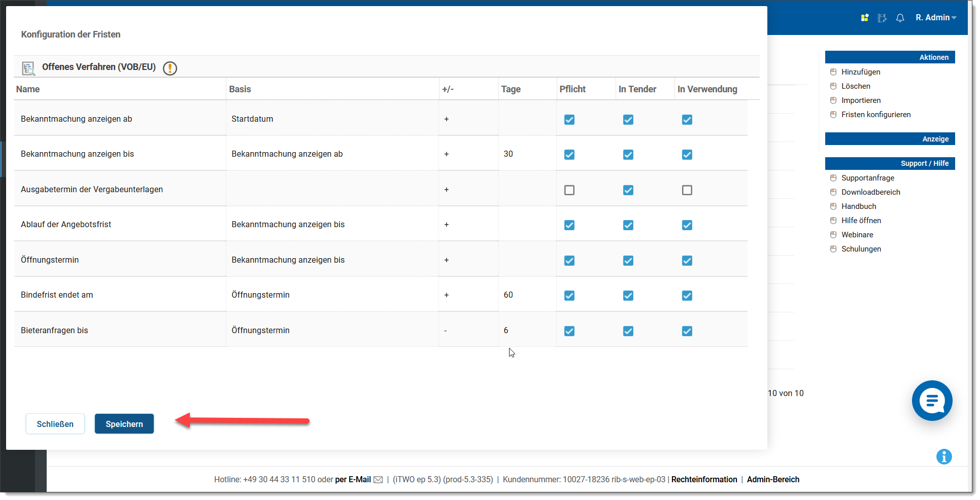Select Löschen in Aktionen menu
980x500 pixels.
point(856,86)
